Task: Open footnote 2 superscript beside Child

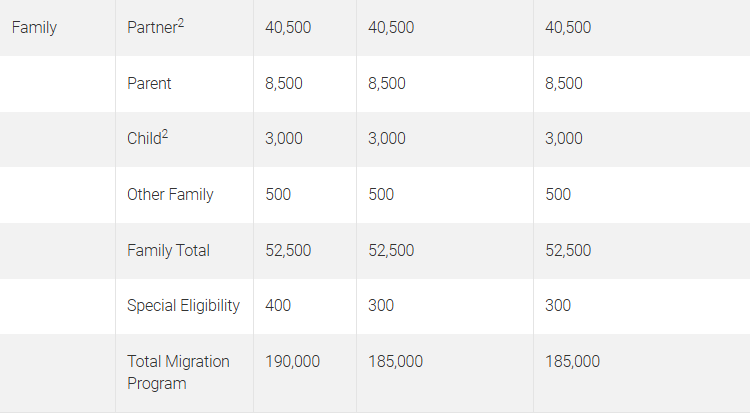Action: point(165,134)
